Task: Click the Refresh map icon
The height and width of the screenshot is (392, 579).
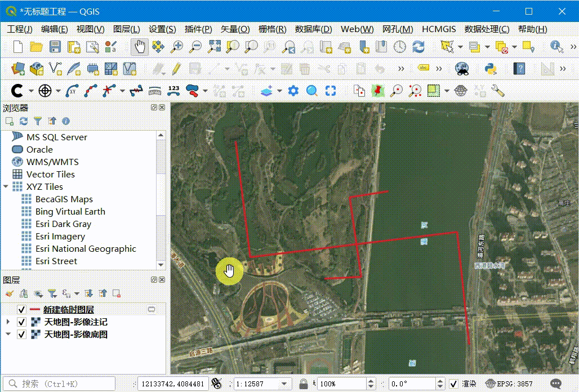Action: 418,47
